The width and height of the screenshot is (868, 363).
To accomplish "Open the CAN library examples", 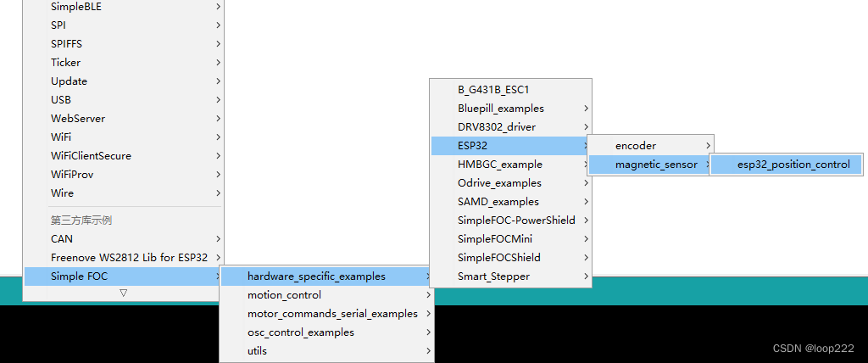I will (123, 239).
